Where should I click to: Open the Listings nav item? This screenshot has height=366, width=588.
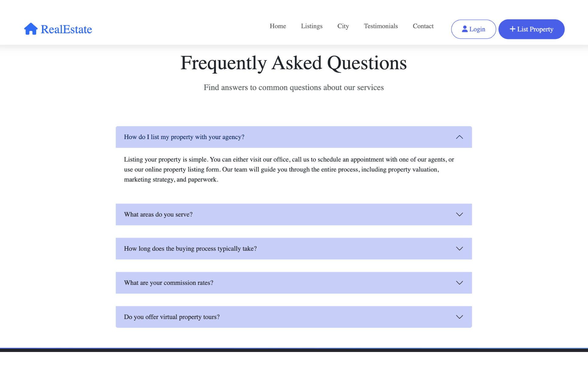click(x=311, y=26)
